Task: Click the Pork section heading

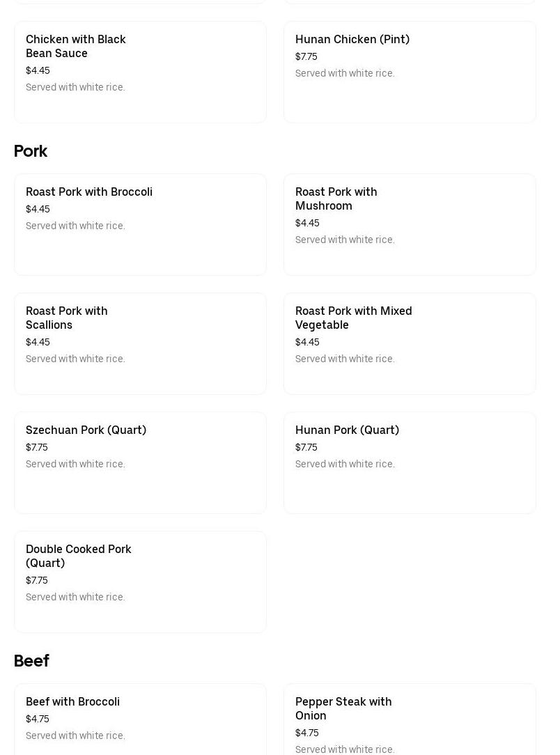Action: coord(31,151)
